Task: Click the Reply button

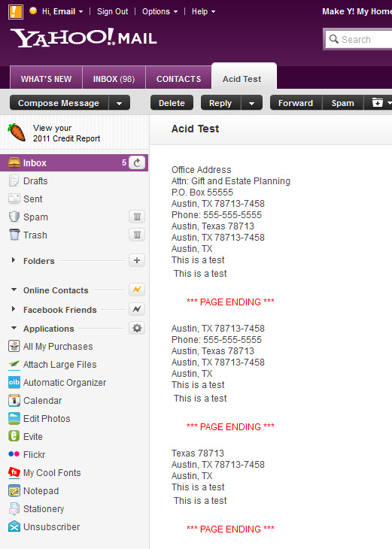Action: pos(220,103)
